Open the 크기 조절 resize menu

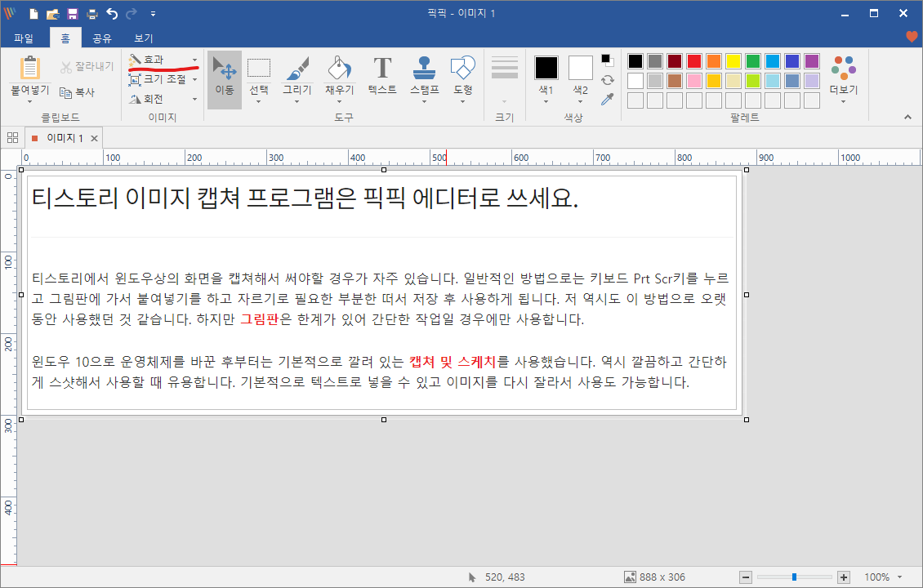163,79
